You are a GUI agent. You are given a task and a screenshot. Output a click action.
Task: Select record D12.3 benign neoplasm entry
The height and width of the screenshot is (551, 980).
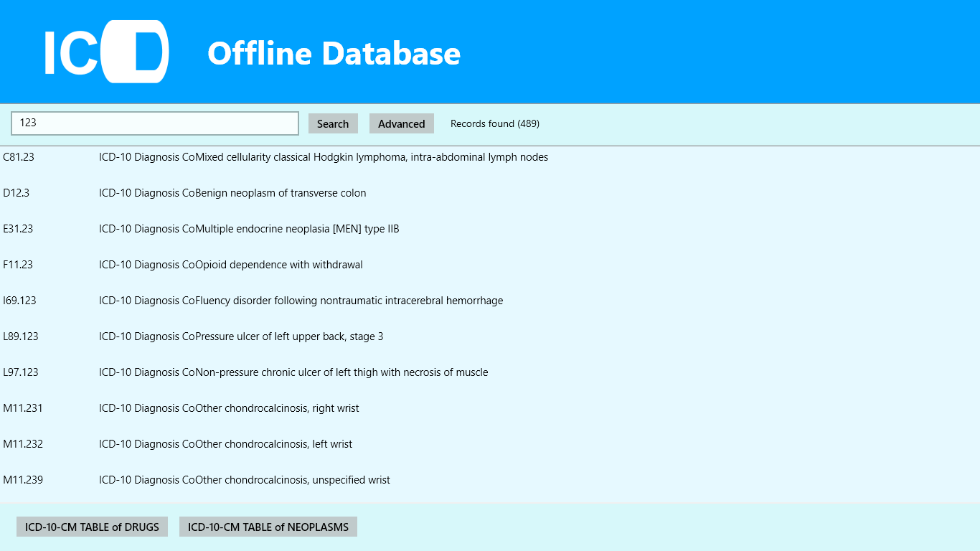pyautogui.click(x=232, y=192)
